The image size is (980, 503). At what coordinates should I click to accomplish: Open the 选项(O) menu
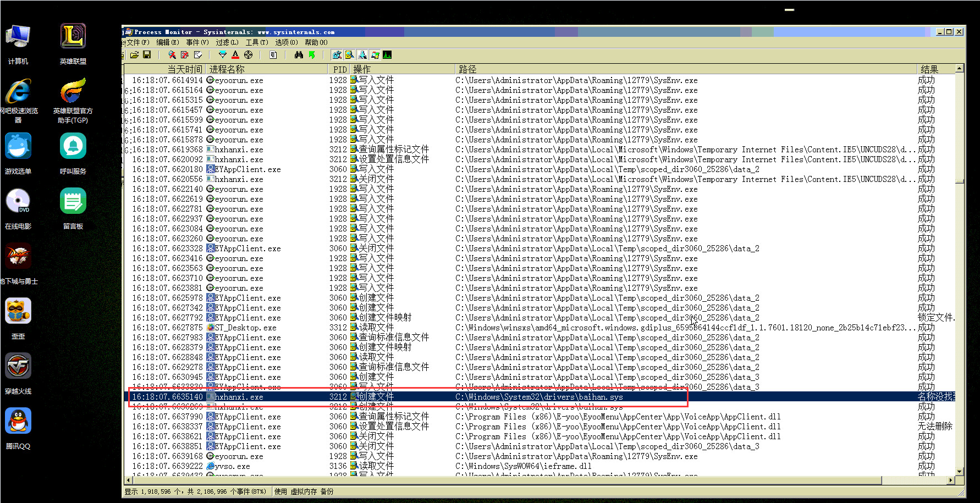point(287,42)
